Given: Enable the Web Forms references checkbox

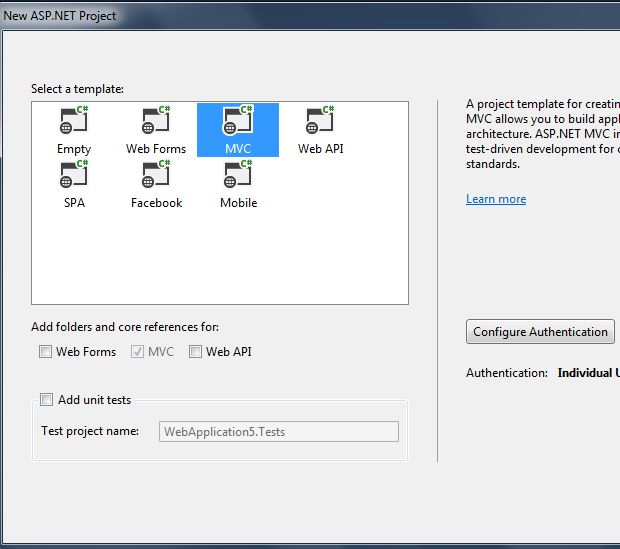Looking at the screenshot, I should (45, 351).
